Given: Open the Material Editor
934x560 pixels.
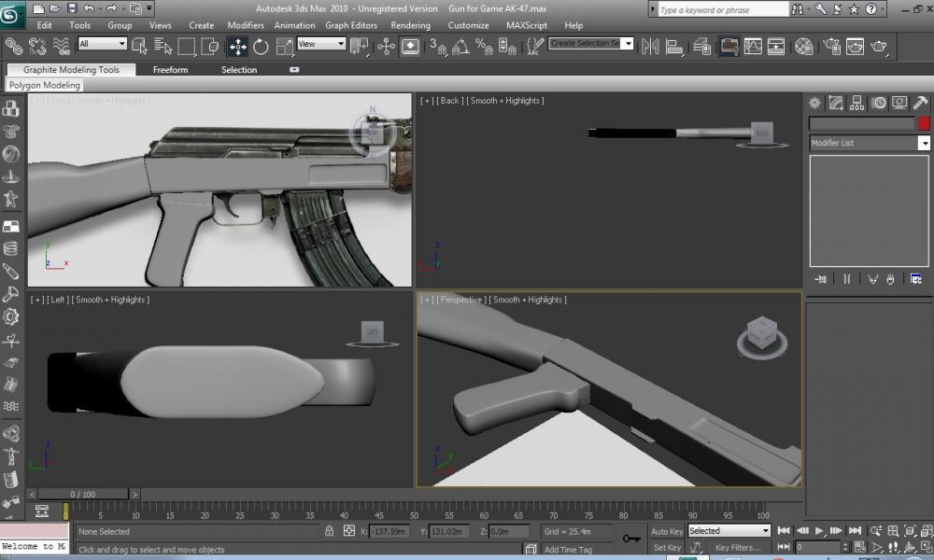Looking at the screenshot, I should pyautogui.click(x=803, y=46).
